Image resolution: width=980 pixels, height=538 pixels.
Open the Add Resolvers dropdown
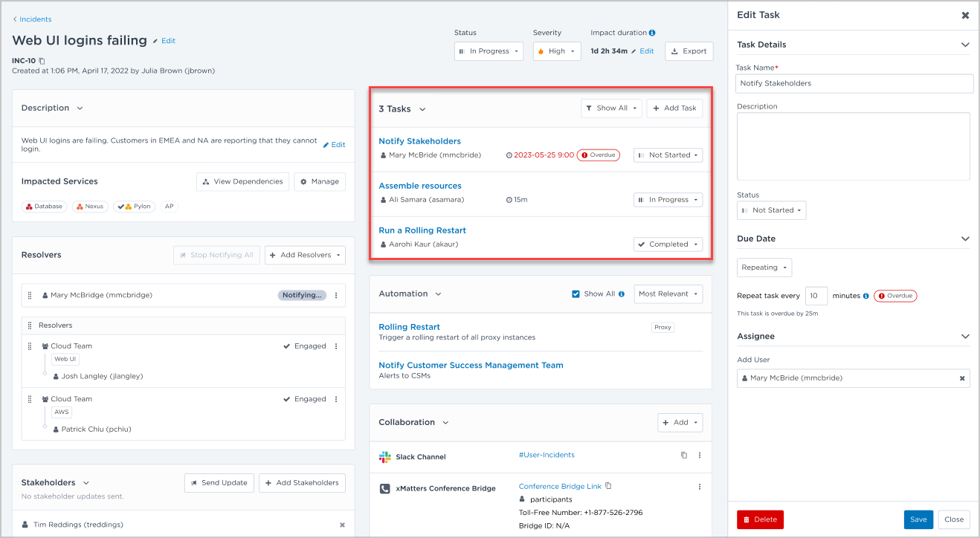[305, 255]
